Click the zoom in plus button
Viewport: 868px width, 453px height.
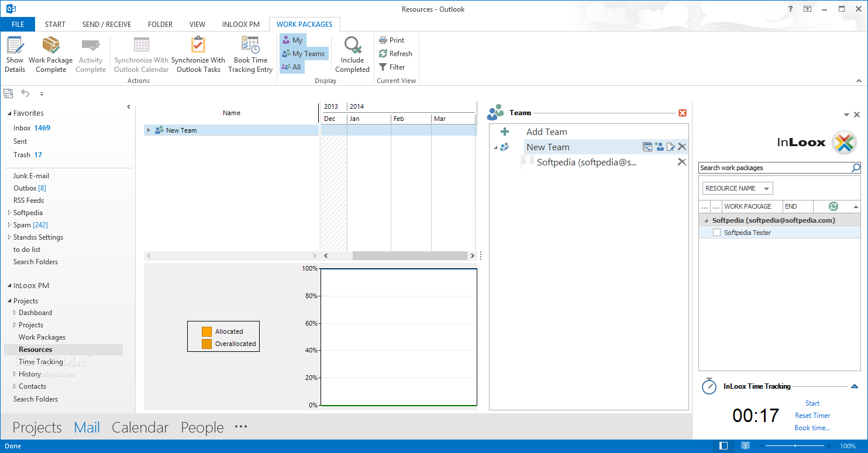click(828, 446)
